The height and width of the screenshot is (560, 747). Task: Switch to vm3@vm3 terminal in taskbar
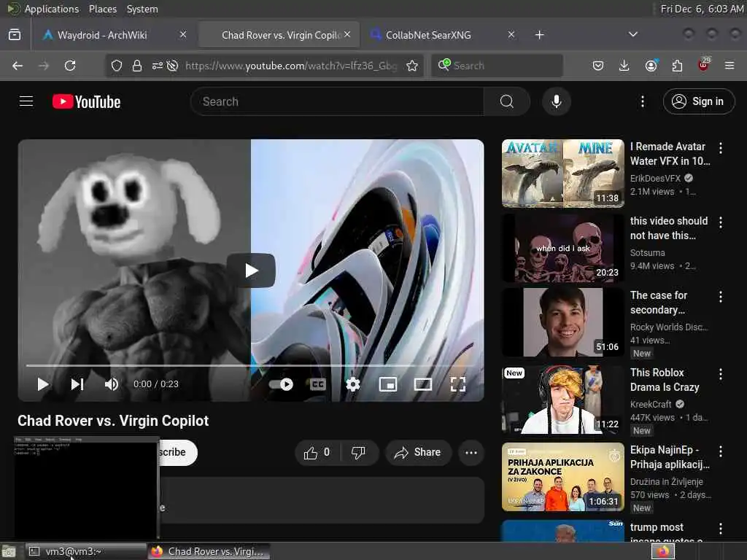pyautogui.click(x=86, y=551)
